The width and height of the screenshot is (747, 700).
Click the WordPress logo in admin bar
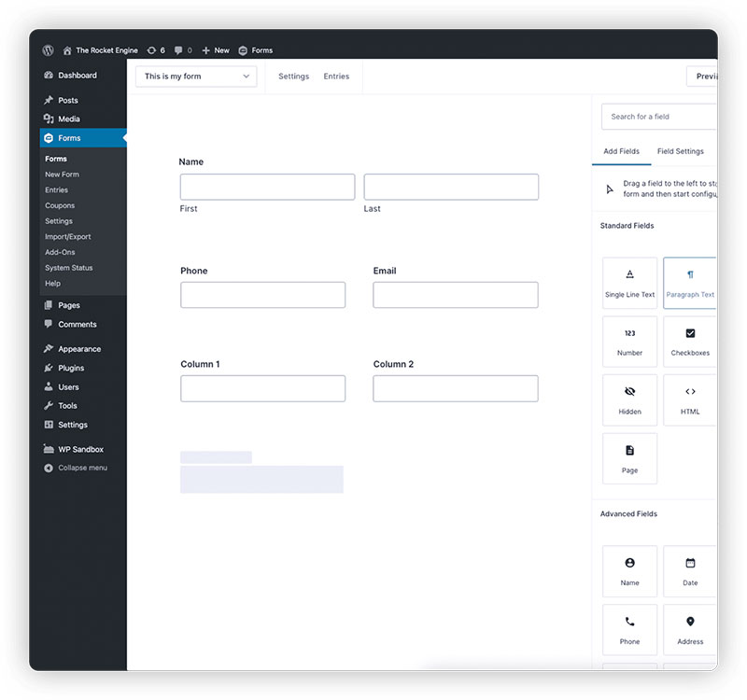tap(48, 50)
